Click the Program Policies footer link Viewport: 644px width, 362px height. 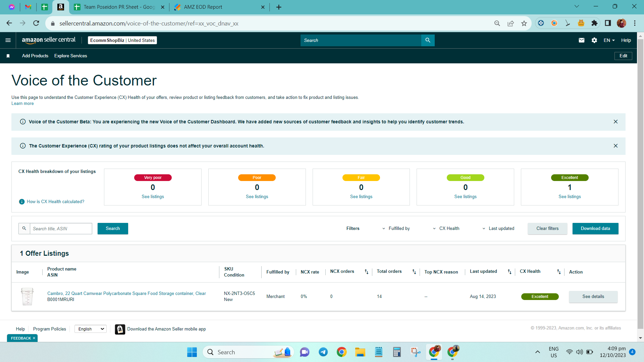pos(50,329)
